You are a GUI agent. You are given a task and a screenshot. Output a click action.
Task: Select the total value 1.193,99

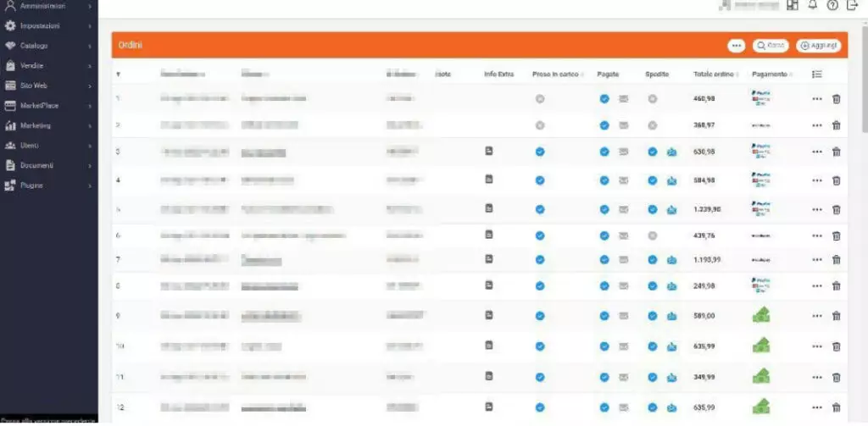click(707, 259)
